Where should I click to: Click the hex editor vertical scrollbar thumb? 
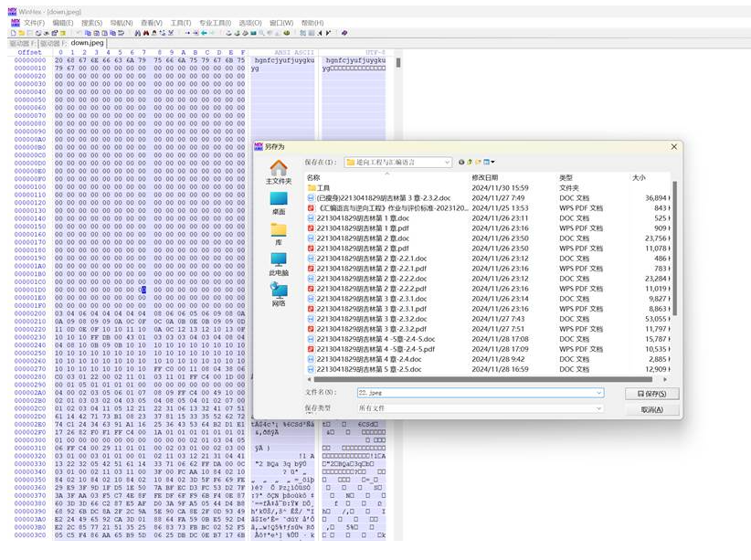click(x=398, y=62)
